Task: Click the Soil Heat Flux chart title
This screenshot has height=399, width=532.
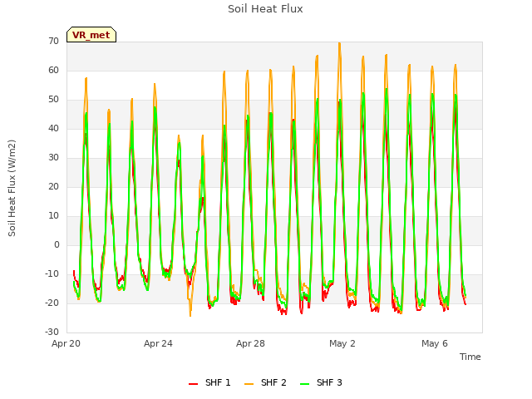Action: pyautogui.click(x=265, y=9)
